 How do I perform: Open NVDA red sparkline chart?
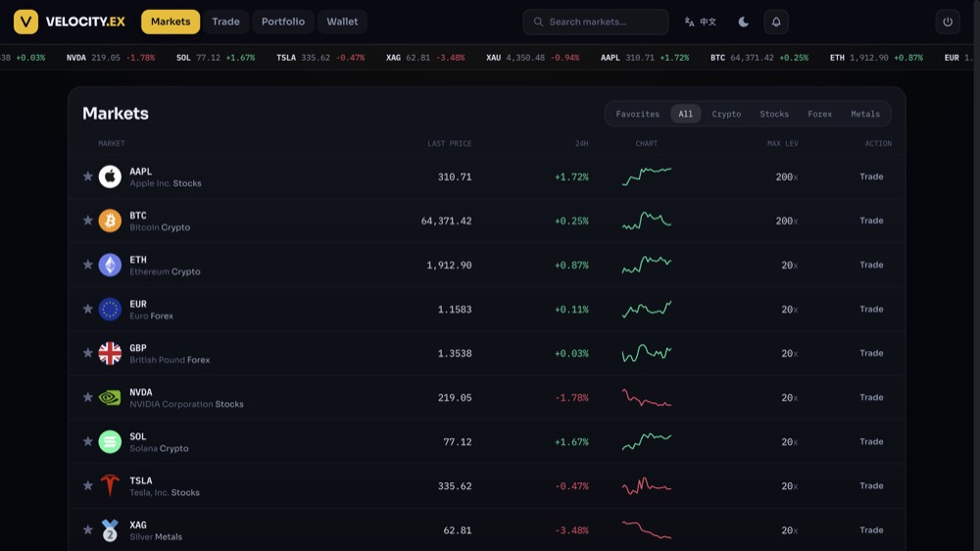coord(646,398)
